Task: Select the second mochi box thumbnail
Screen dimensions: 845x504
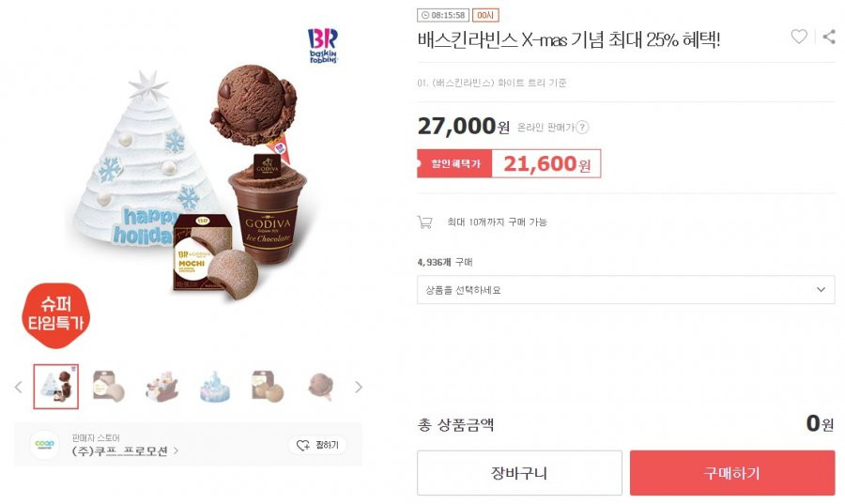Action: (x=108, y=387)
